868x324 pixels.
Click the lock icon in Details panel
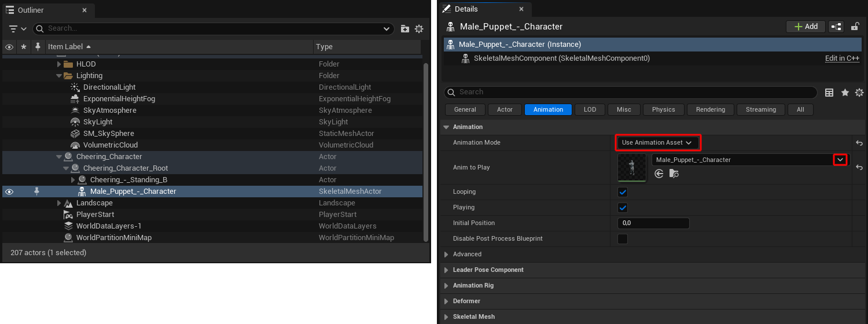(855, 27)
